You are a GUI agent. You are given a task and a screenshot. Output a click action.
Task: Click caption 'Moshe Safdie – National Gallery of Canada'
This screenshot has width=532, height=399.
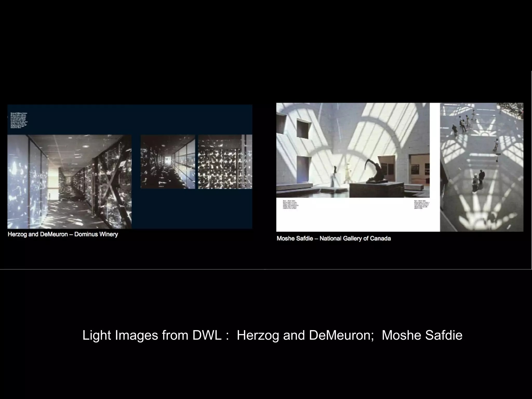click(x=334, y=238)
